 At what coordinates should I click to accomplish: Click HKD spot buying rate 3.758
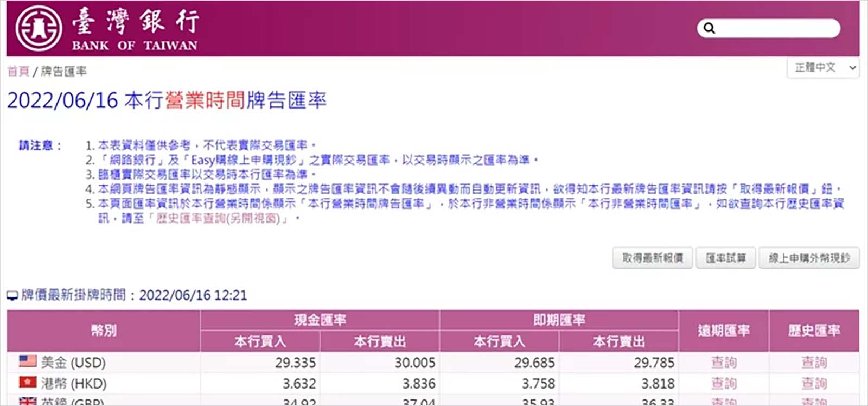539,383
